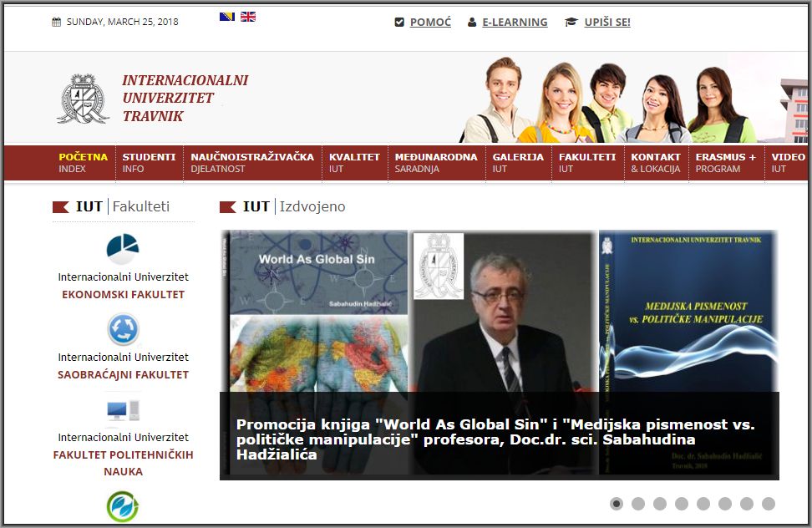This screenshot has width=812, height=528.
Task: Click the computer icon for Fakultet politehničkih nauka
Action: [x=124, y=411]
